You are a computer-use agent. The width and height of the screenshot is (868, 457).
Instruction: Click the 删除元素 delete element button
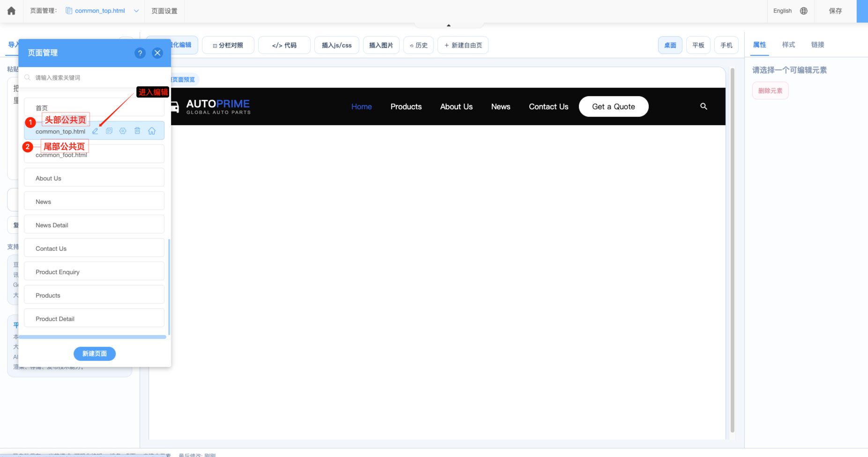click(x=771, y=90)
